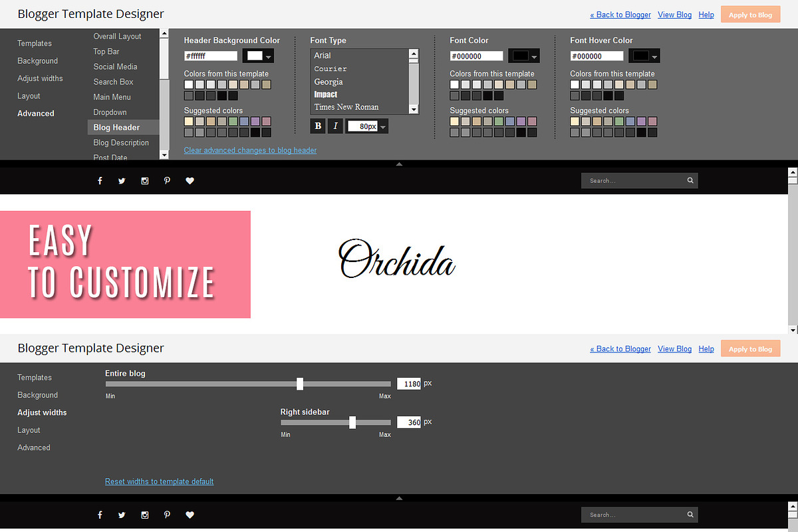
Task: Open Font Hover Color picker dropdown
Action: pos(644,57)
